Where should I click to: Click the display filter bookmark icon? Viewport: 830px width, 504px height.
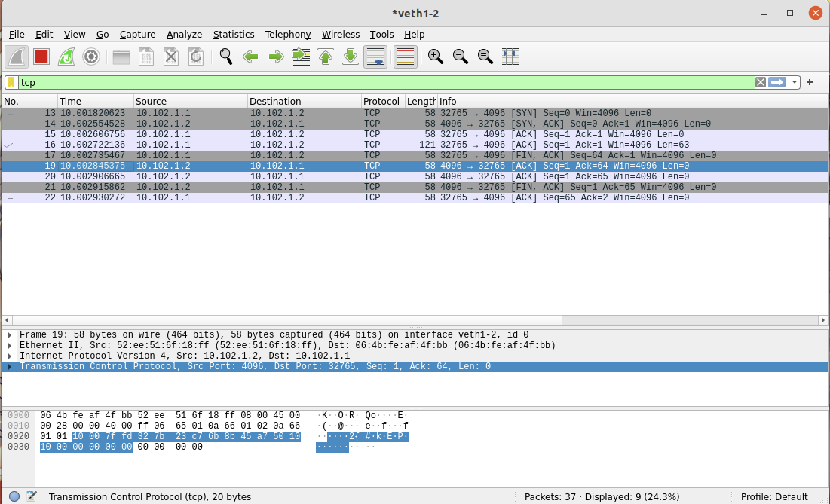pos(12,82)
